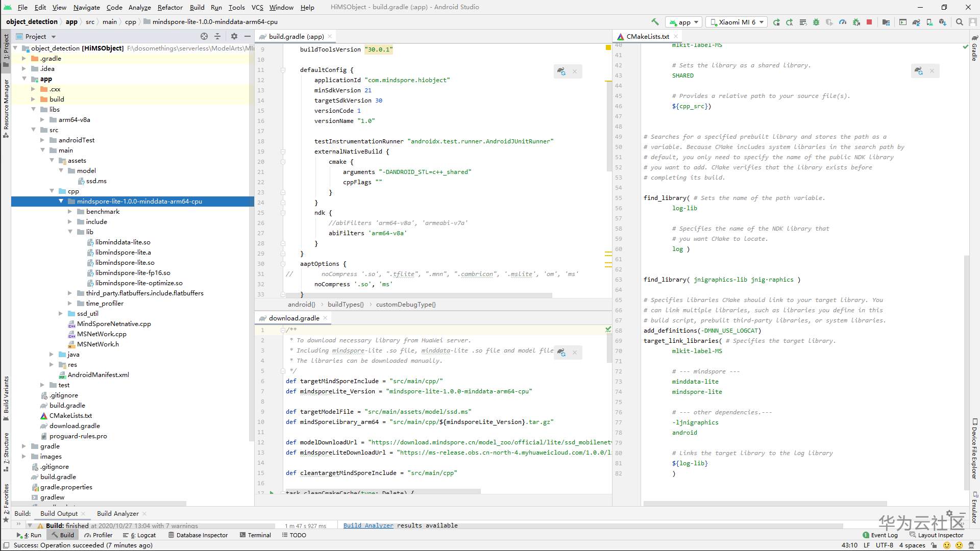
Task: Open the SDK Manager icon
Action: click(x=942, y=22)
